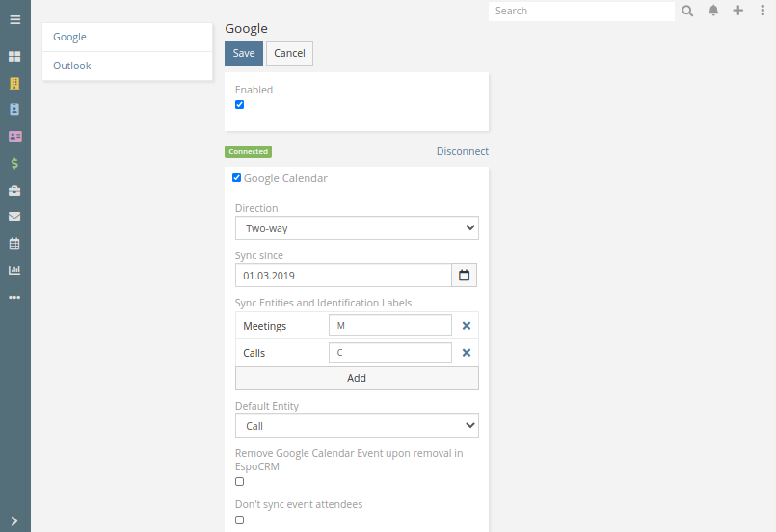
Task: Remove the Meetings sync entity
Action: tap(467, 326)
